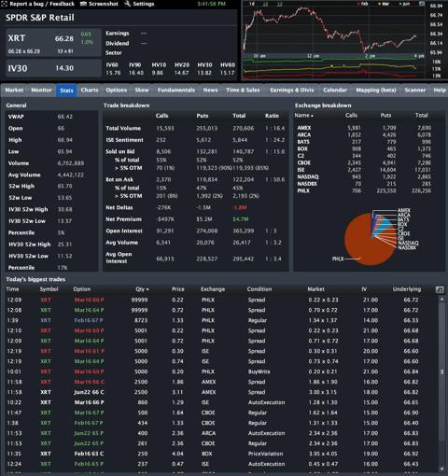The width and height of the screenshot is (448, 476).
Task: Click the PHLX row in Exchange breakdown
Action: click(364, 190)
